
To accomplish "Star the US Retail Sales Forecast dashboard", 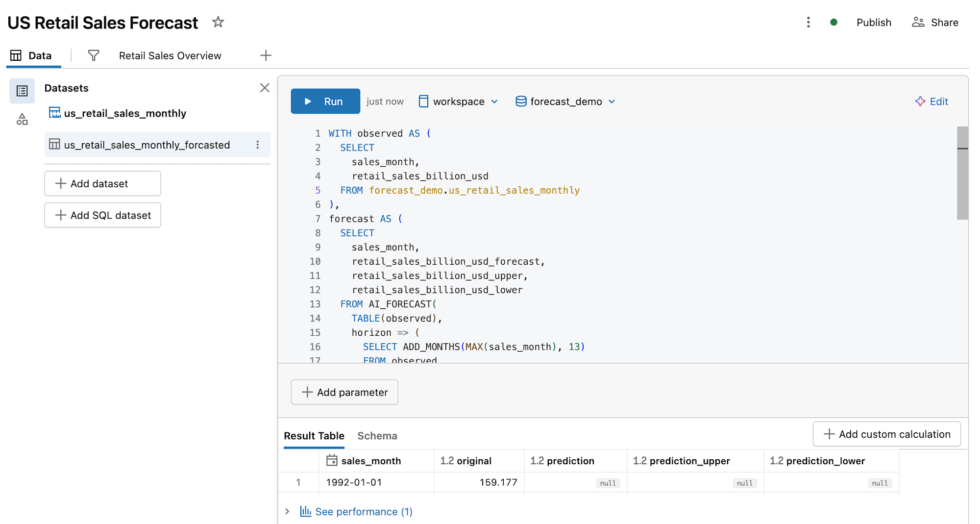I will 218,22.
